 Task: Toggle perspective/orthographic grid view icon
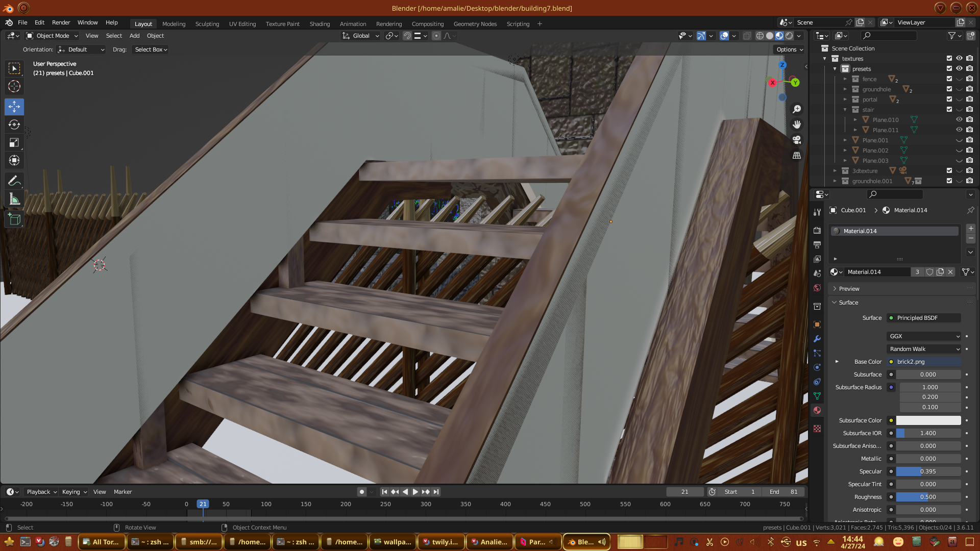pos(796,156)
